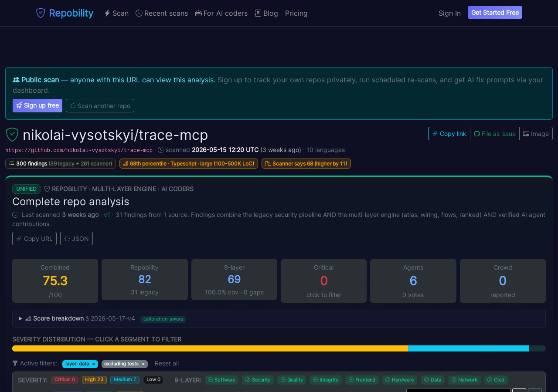The image size is (558, 392).
Task: Toggle the Integrity layer filter
Action: [x=326, y=380]
